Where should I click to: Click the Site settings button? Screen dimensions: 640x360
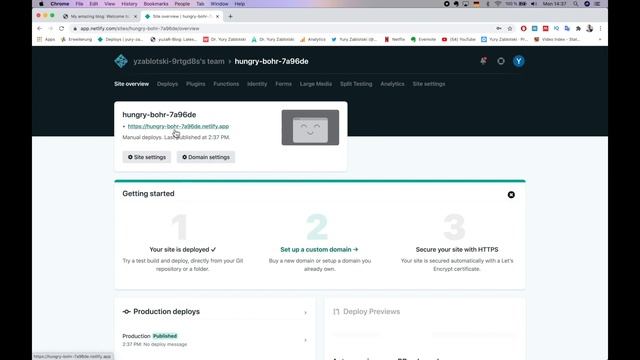tap(147, 157)
